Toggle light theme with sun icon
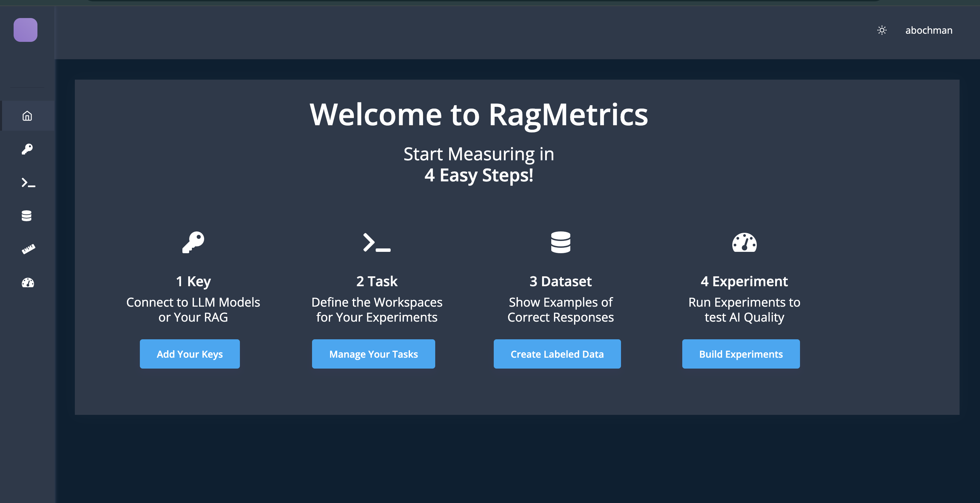 click(882, 30)
